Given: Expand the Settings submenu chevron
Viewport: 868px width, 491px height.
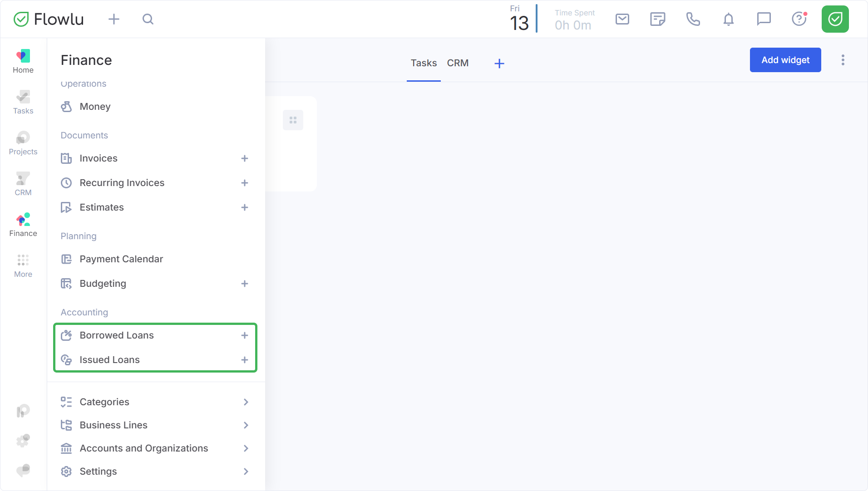Looking at the screenshot, I should [x=246, y=471].
